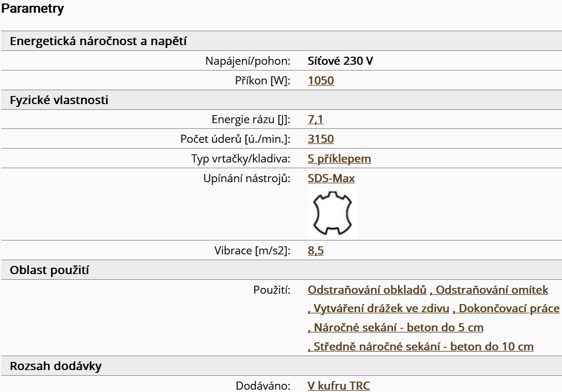The image size is (562, 392).
Task: Follow the 7,1 impact energy link
Action: tap(315, 119)
